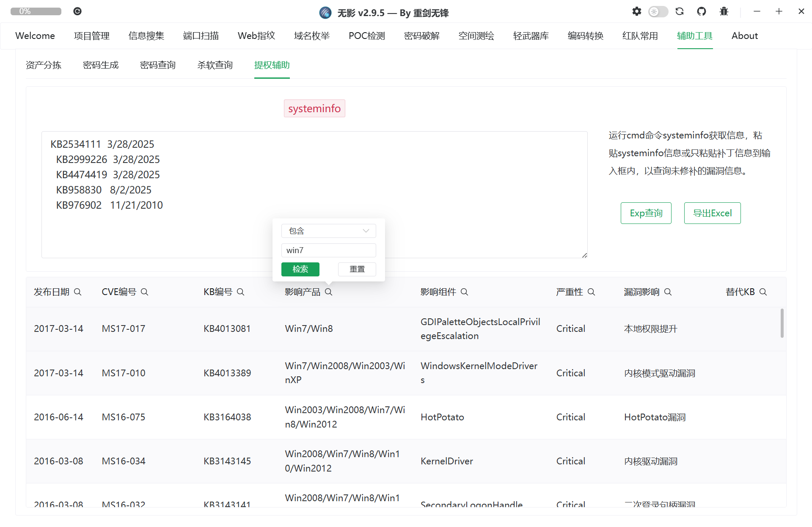
Task: Click KB编号 column search icon
Action: [x=241, y=292]
